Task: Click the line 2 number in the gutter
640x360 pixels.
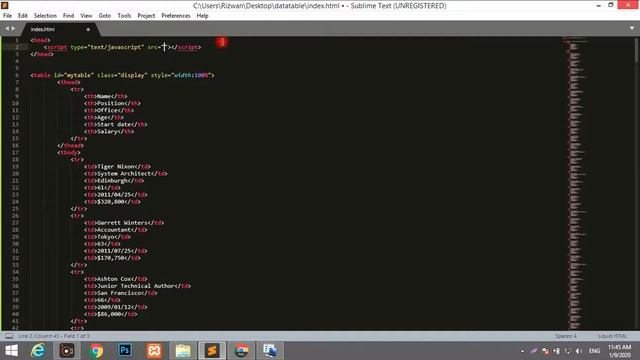Action: click(x=17, y=47)
